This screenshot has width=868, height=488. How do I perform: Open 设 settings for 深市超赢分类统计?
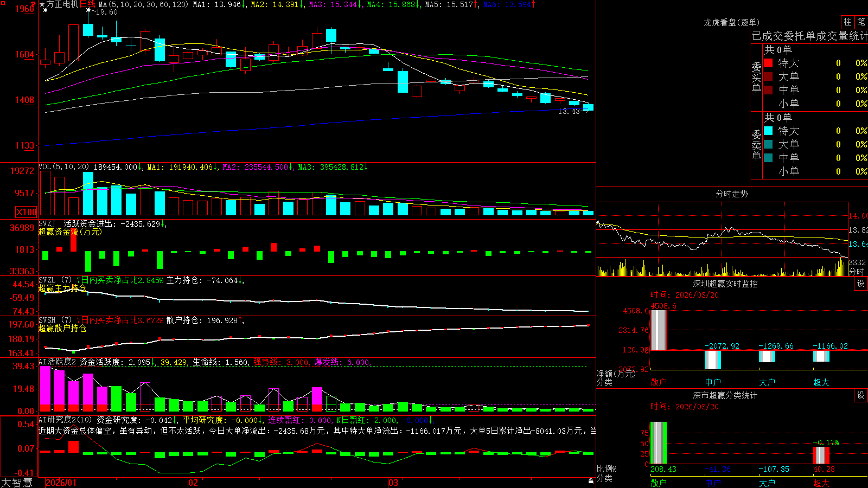tap(861, 395)
